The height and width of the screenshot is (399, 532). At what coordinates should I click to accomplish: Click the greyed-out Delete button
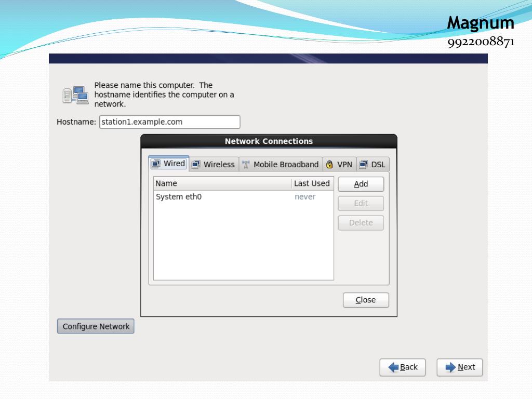[361, 223]
